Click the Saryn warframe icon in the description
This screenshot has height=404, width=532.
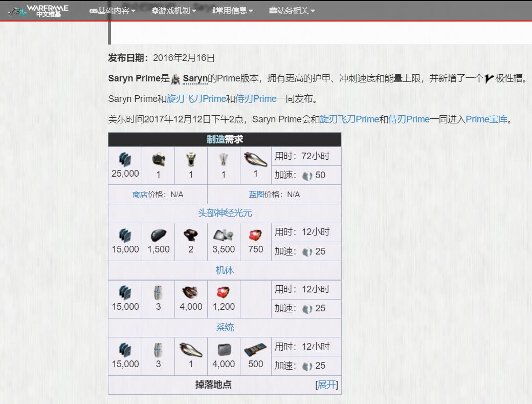175,79
